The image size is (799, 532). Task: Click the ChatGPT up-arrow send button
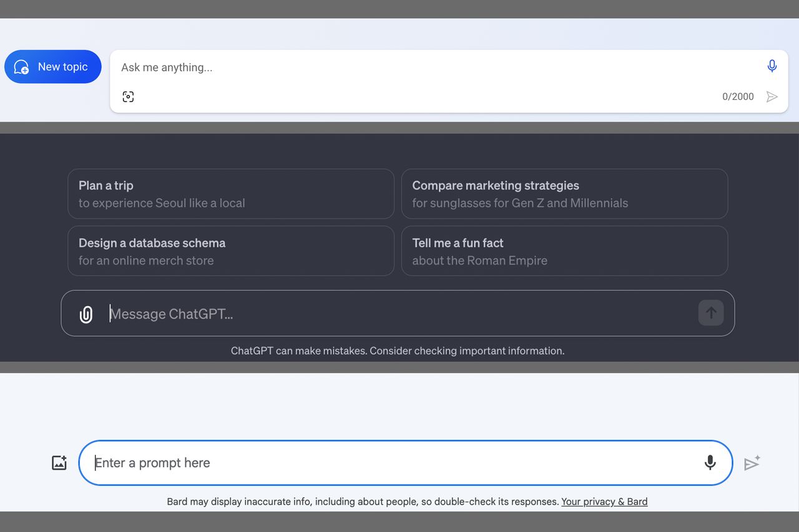pos(711,313)
